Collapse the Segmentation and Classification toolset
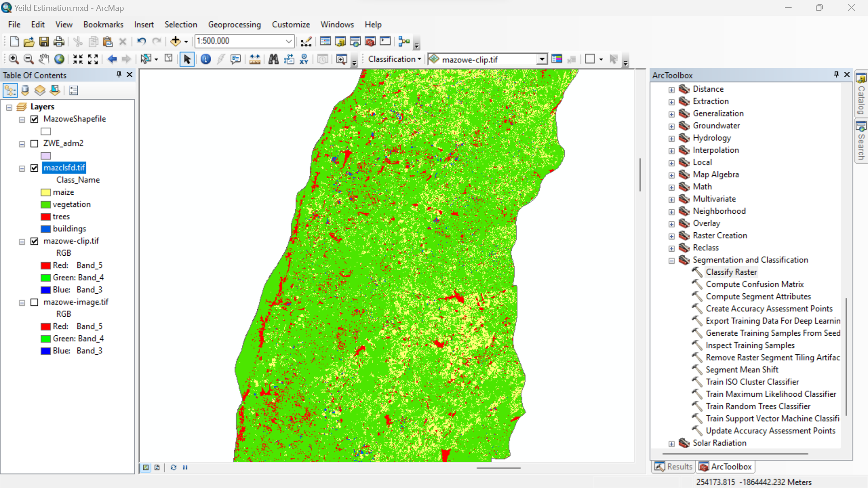 coord(671,260)
